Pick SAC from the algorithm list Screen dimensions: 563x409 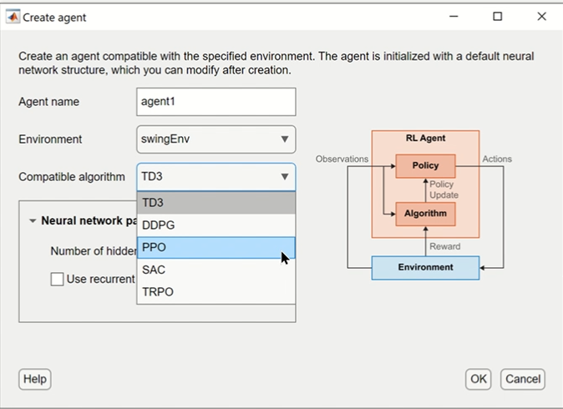216,270
